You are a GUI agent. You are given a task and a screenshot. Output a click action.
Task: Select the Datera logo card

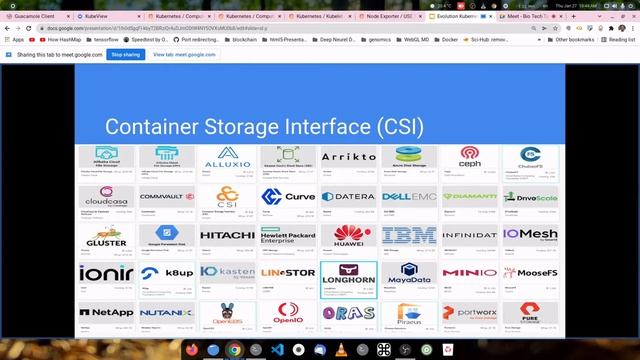pos(349,202)
